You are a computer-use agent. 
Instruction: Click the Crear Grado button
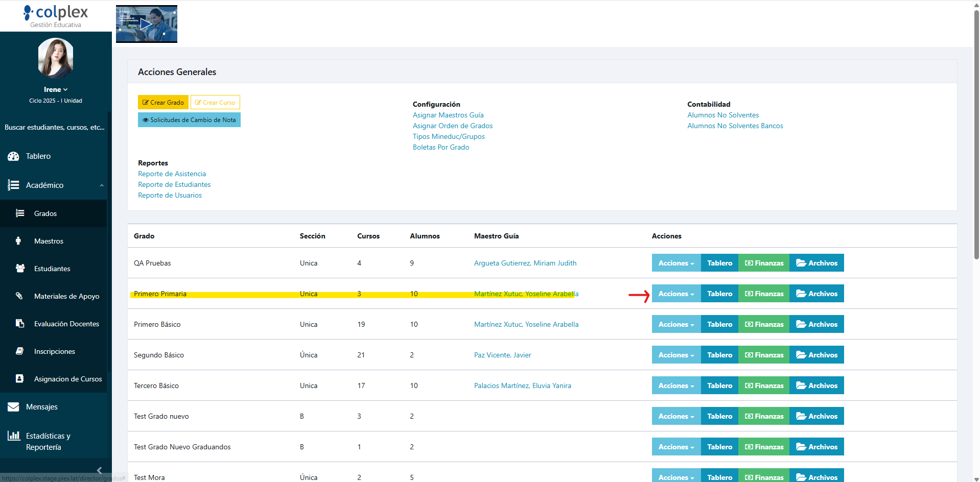pyautogui.click(x=163, y=102)
